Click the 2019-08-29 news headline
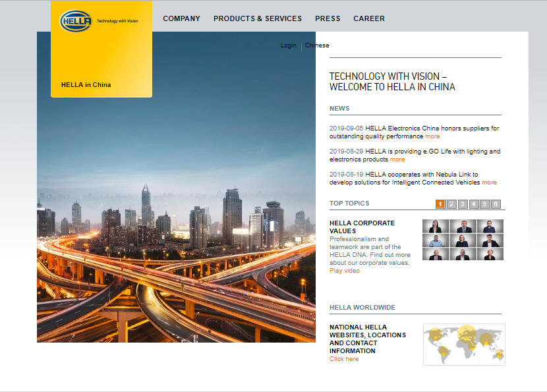 pyautogui.click(x=415, y=155)
